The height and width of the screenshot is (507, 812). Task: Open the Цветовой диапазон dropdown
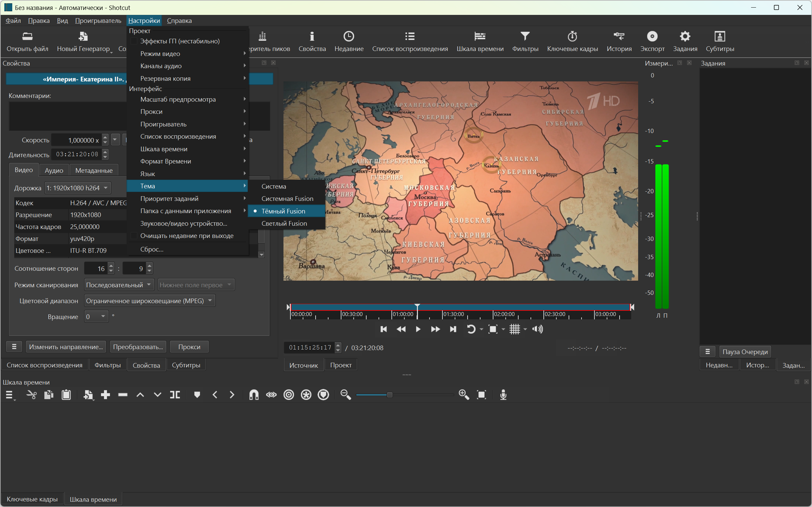click(149, 301)
